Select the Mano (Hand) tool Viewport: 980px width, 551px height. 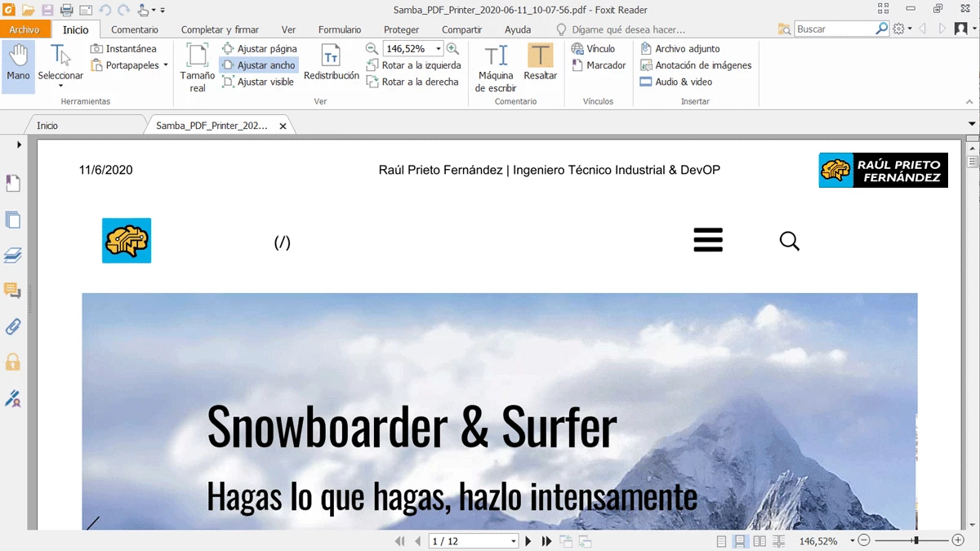[18, 65]
